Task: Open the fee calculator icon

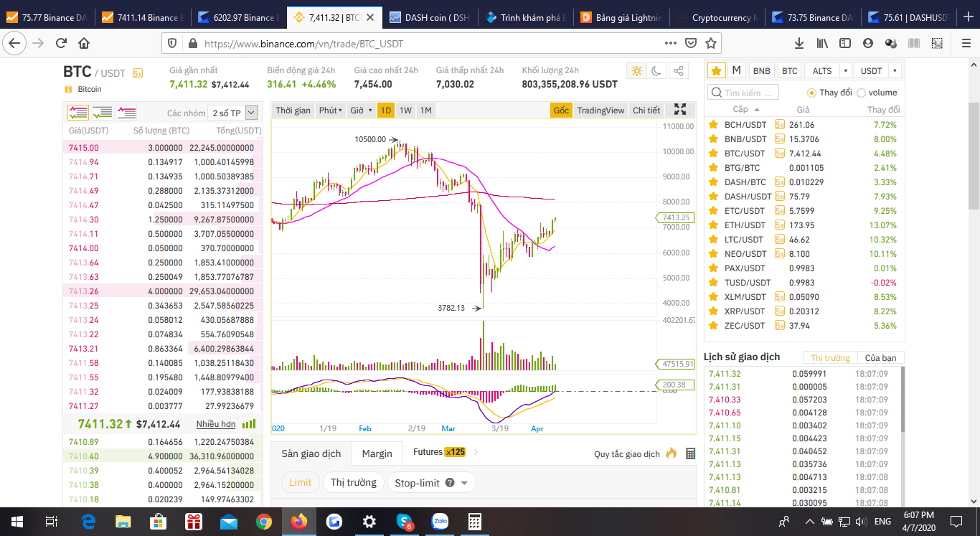Action: pos(690,453)
